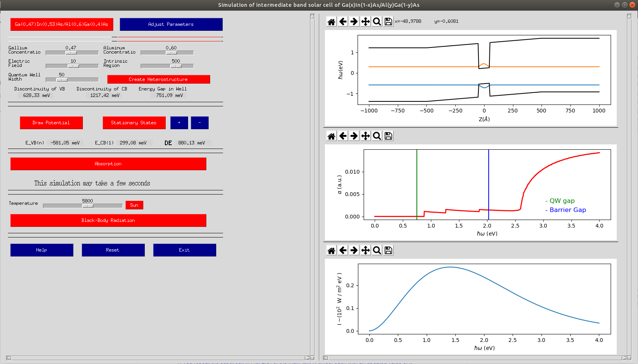
Task: Click the Ga(0.47)In(0.53)As/Al(0.6)Ga(0.4)As button
Action: click(62, 24)
